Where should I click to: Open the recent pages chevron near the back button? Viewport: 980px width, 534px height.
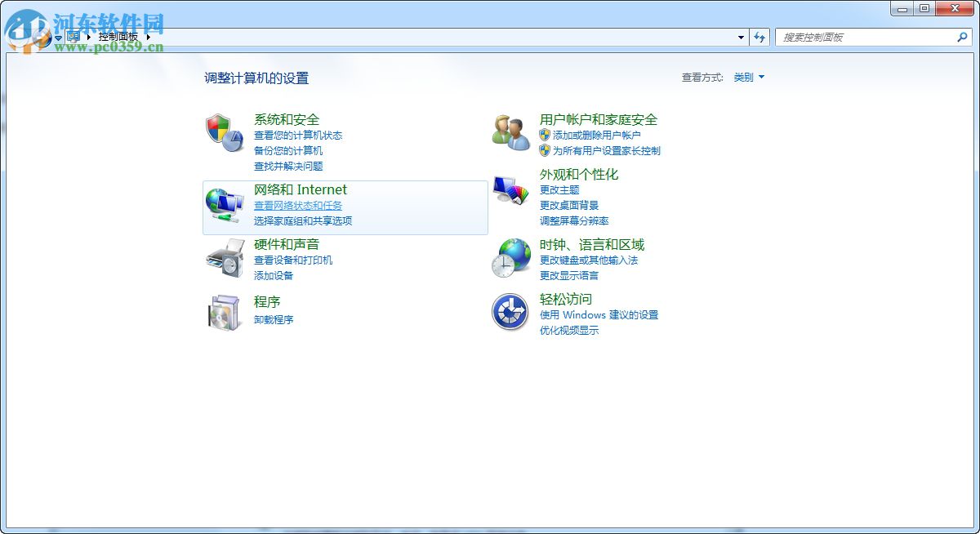pos(56,37)
